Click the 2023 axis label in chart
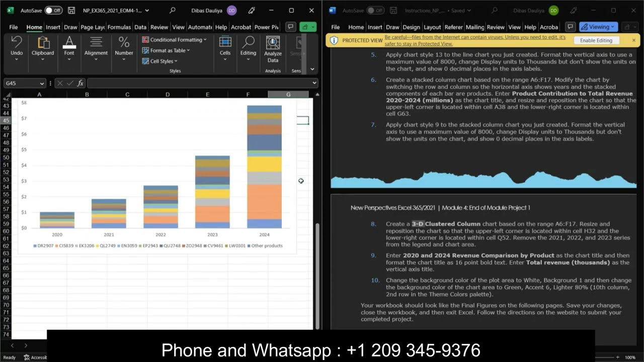644x362 pixels. 212,235
